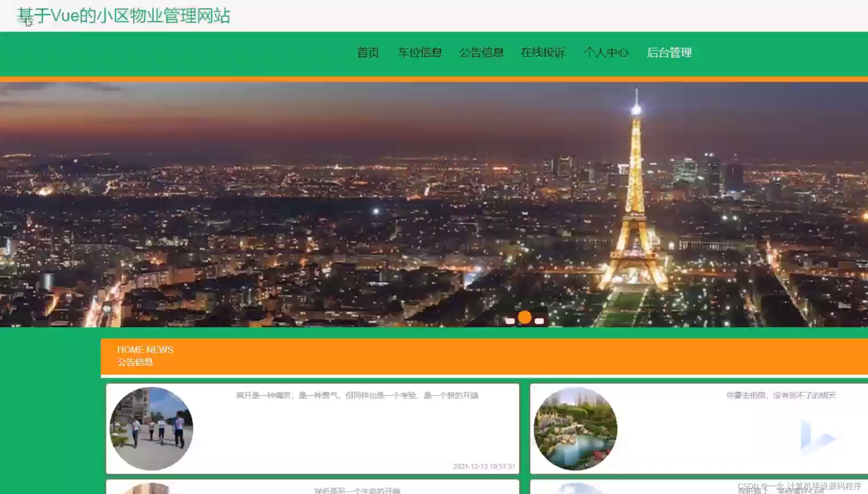868x494 pixels.
Task: Click the site title 基于Vue的小区物业管理网站
Action: (123, 16)
